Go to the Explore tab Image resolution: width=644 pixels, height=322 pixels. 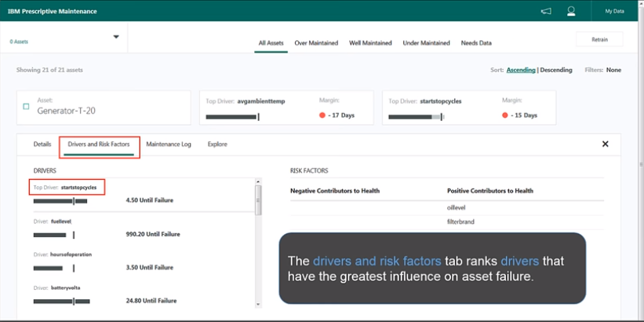(217, 145)
